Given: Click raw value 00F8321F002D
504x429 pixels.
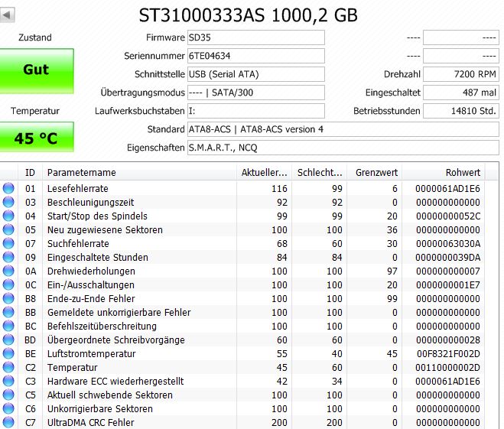Looking at the screenshot, I should (x=448, y=354).
